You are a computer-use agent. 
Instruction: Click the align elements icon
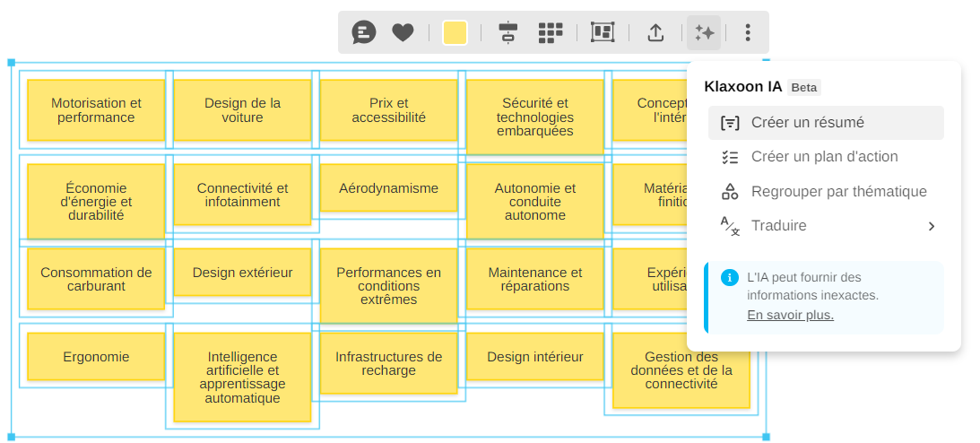(508, 33)
